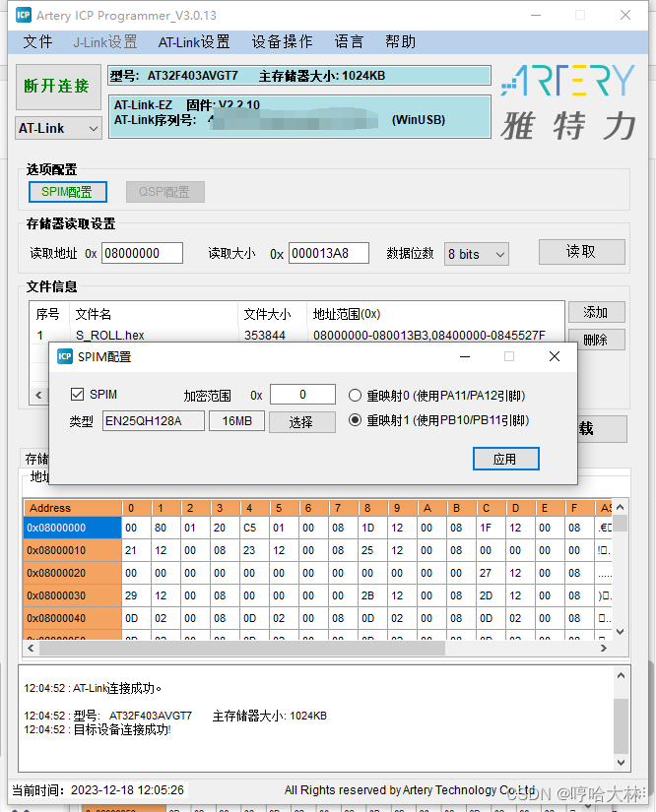The width and height of the screenshot is (656, 812).
Task: Toggle the SPIM checkbox
Action: pyautogui.click(x=77, y=394)
